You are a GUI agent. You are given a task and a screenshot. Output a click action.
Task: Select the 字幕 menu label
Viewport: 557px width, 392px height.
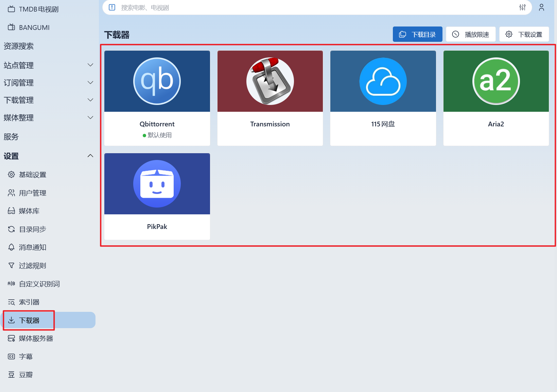[26, 357]
